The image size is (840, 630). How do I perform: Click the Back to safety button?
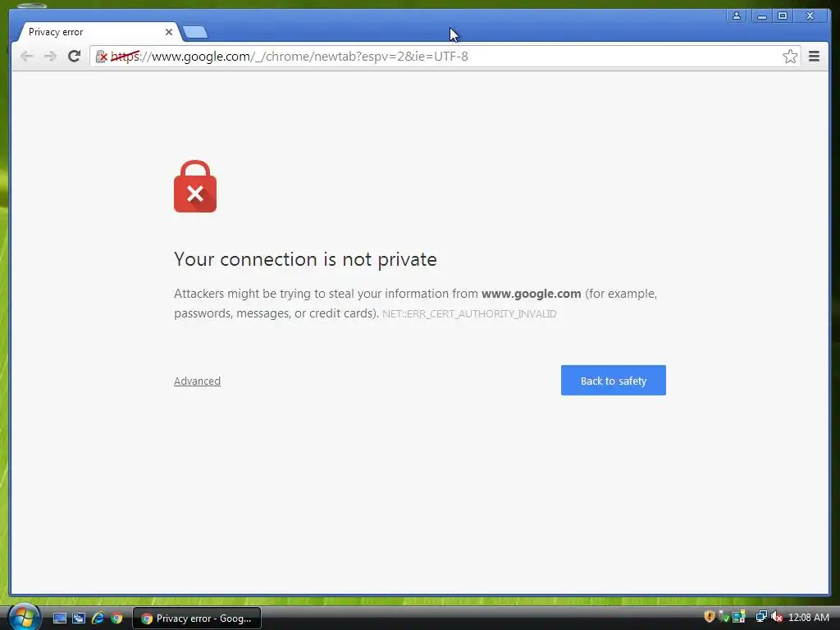614,381
